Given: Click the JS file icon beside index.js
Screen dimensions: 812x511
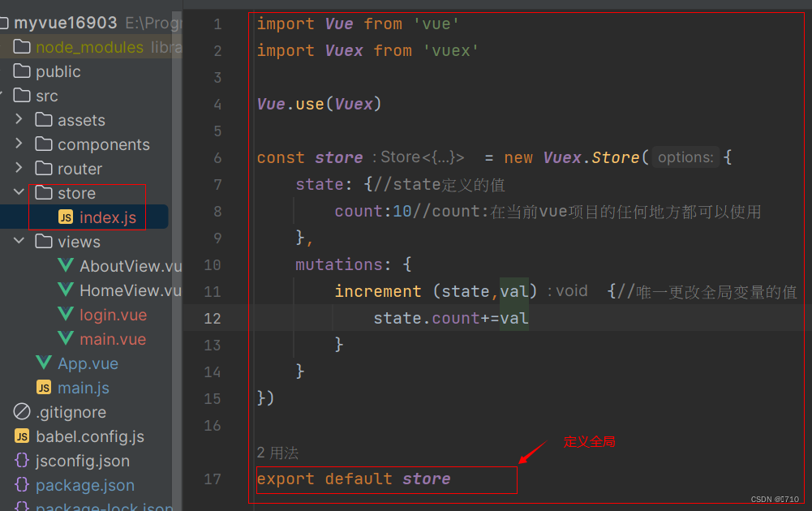Looking at the screenshot, I should 67,217.
